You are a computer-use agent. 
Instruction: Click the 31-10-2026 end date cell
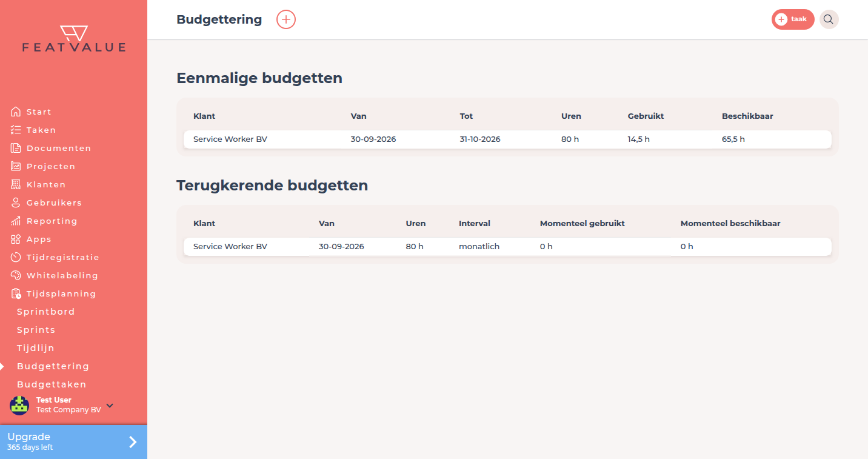click(x=480, y=139)
